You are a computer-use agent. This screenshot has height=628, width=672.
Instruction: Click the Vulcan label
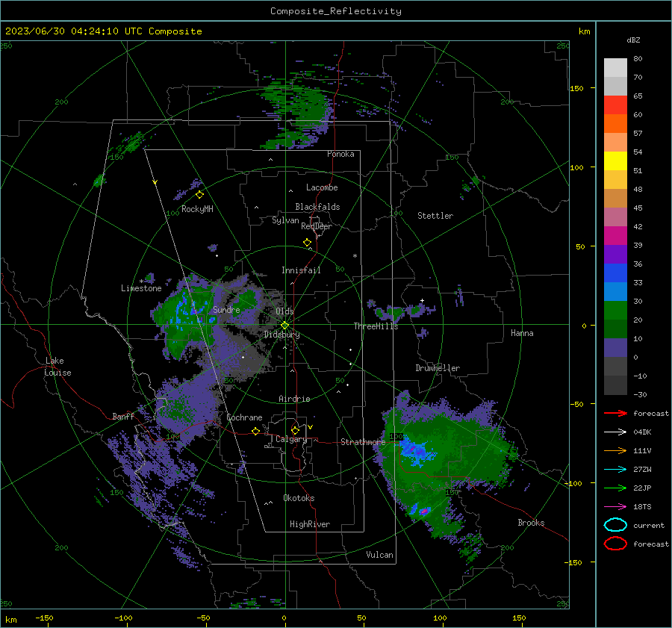coord(379,555)
